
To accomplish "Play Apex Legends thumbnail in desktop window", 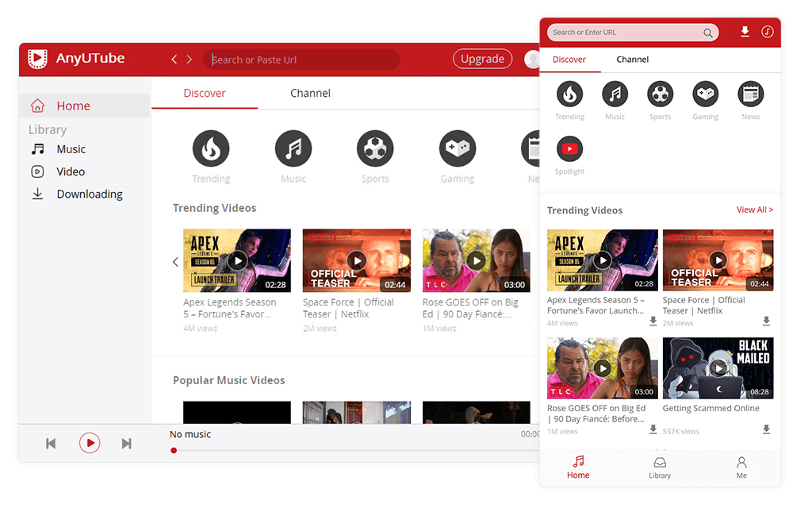I will [x=237, y=260].
